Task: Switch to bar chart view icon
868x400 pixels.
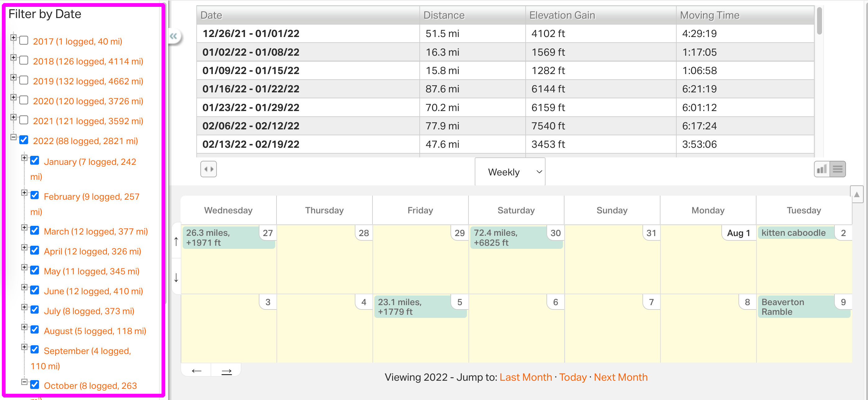Action: click(821, 169)
